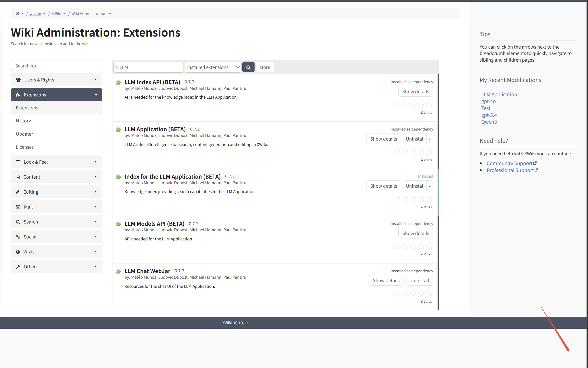Click the puzzle icon beside LLM Index API
This screenshot has height=368, width=588.
[x=119, y=82]
